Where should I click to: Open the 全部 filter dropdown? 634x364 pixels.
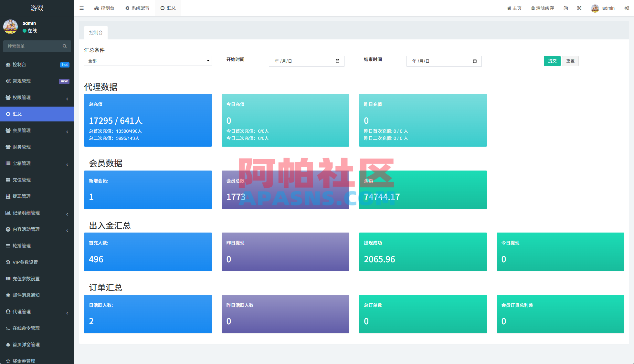pos(148,61)
